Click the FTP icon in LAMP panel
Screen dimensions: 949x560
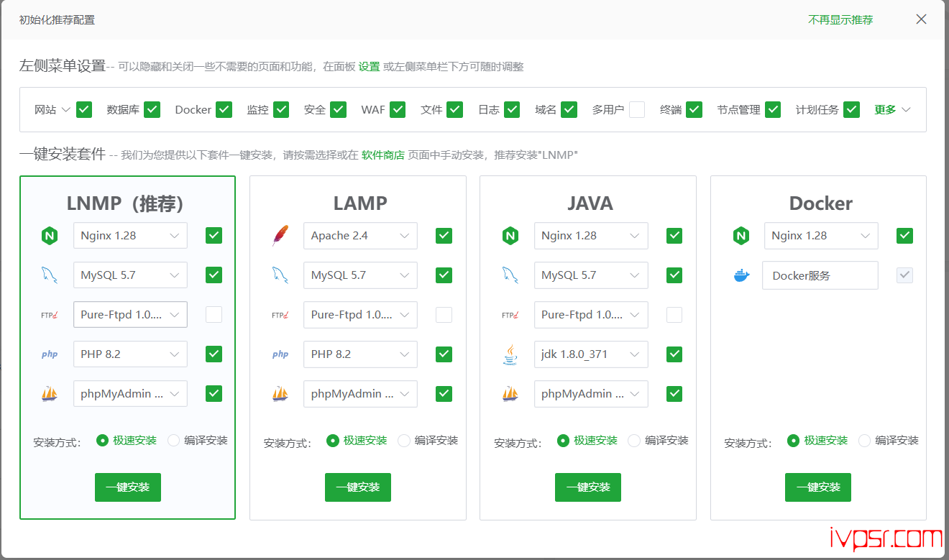pos(280,315)
